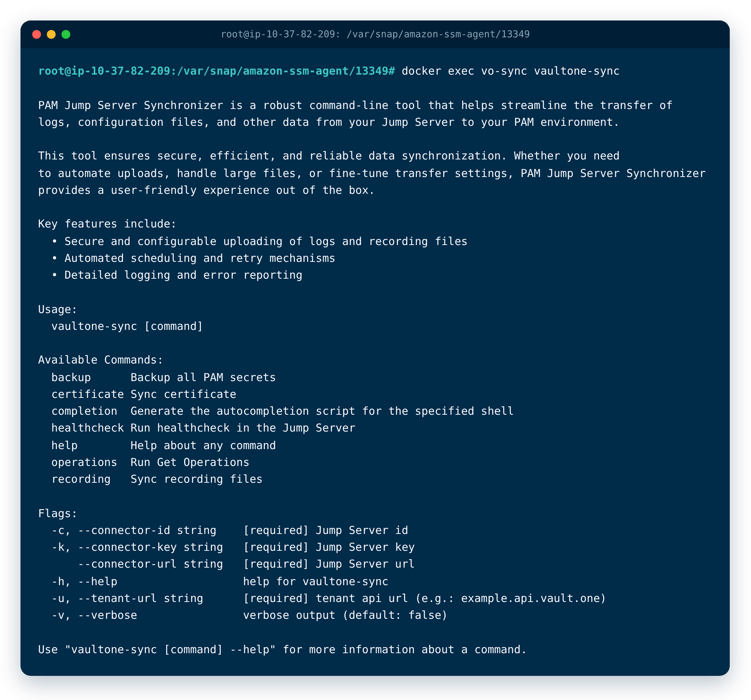
Task: Click the 'healthcheck' command name
Action: pyautogui.click(x=87, y=428)
